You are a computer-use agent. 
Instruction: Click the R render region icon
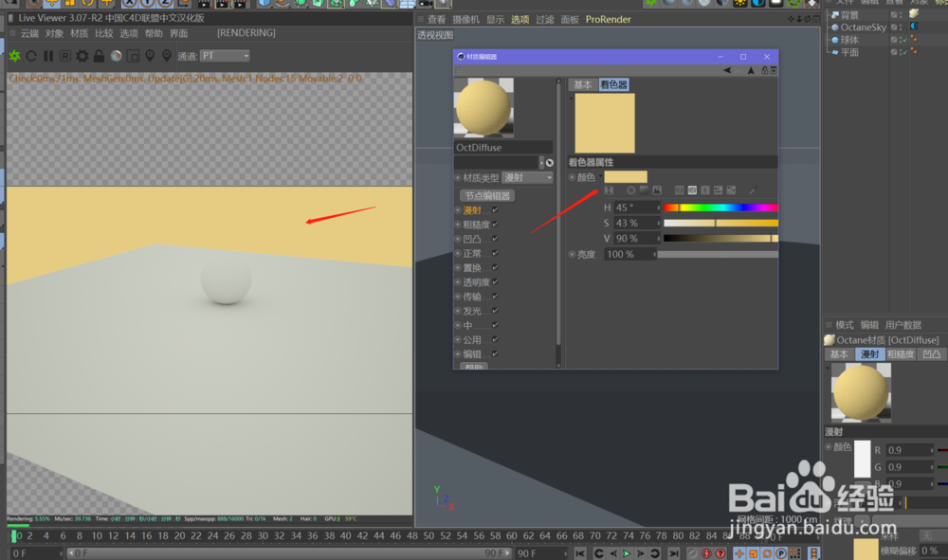[65, 56]
